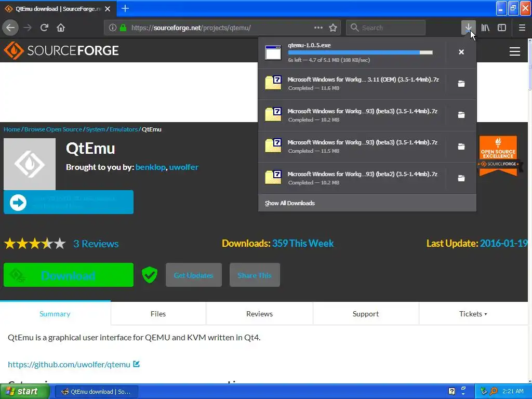Open uwolfer's profile link
Screen dimensions: 532x399
(183, 167)
